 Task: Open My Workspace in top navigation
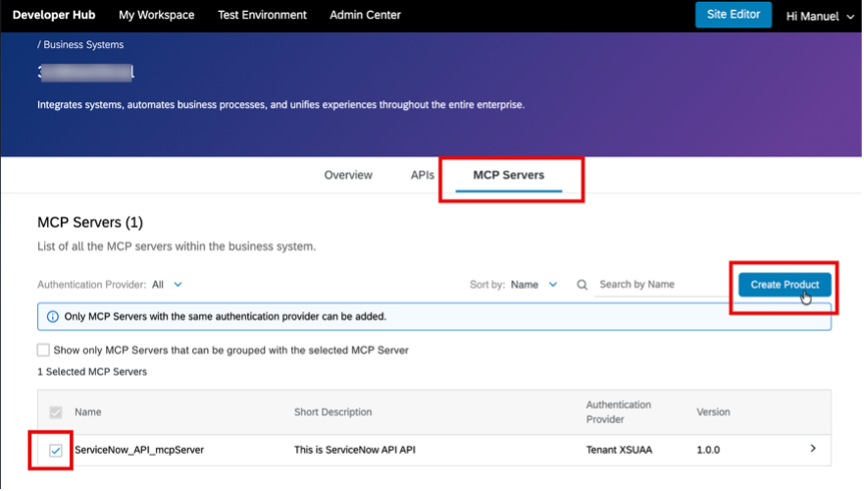pos(156,15)
